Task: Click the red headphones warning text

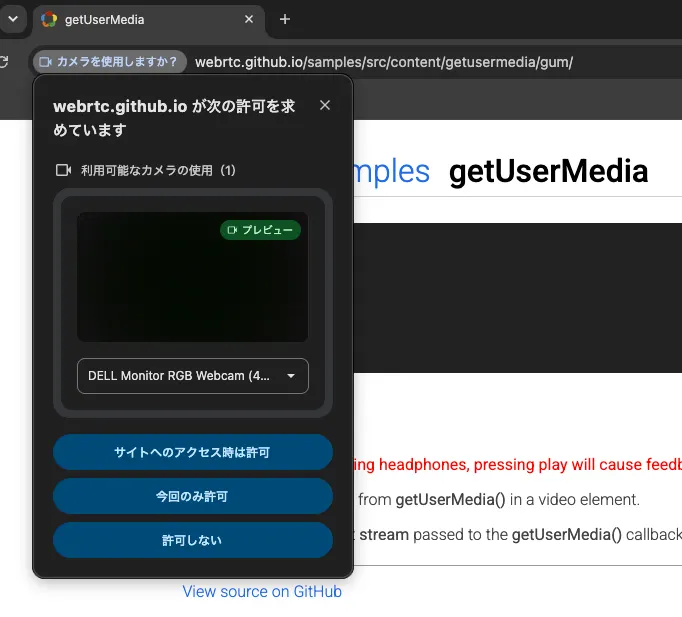Action: point(518,465)
